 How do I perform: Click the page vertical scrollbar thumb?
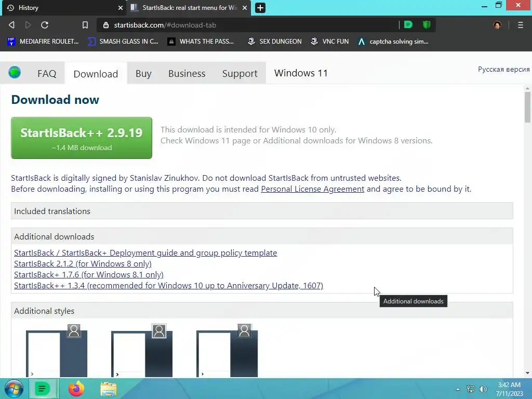527,107
